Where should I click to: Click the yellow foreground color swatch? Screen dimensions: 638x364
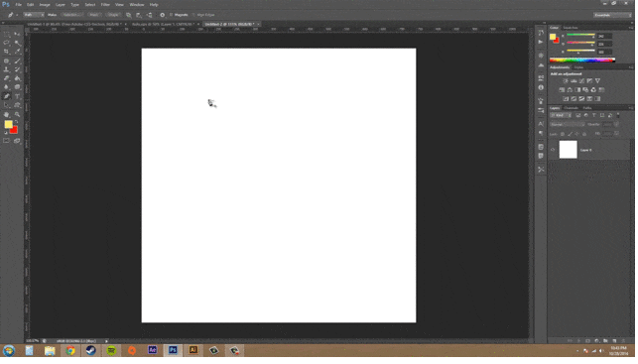(x=8, y=124)
